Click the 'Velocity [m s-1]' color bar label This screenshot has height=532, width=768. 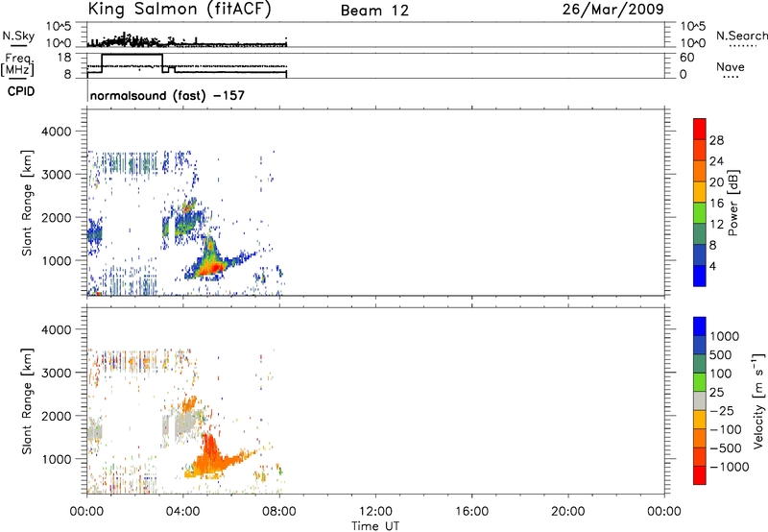click(758, 400)
